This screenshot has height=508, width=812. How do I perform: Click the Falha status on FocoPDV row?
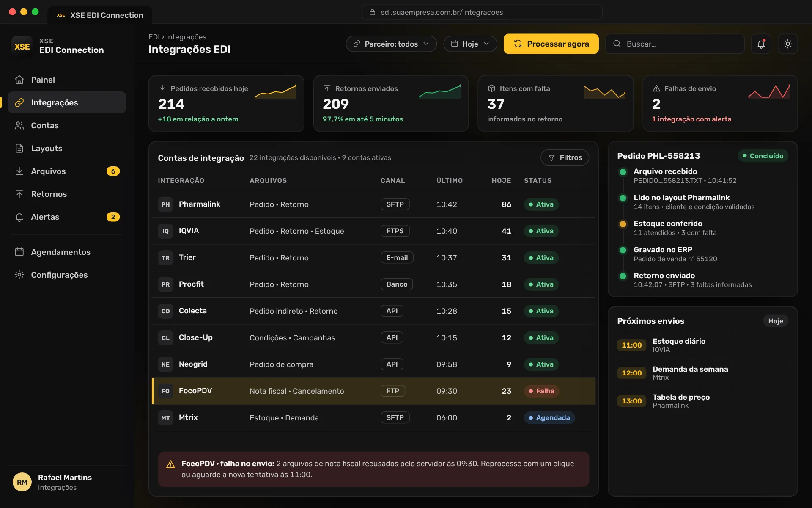(541, 391)
